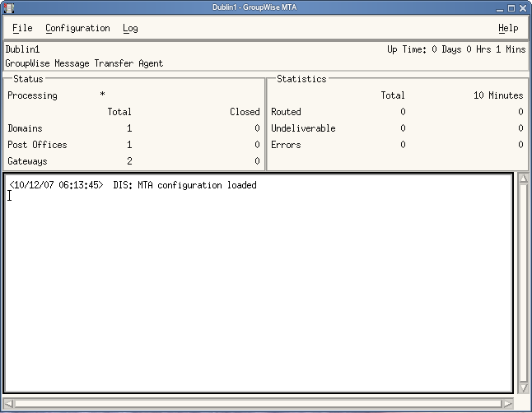532x413 pixels.
Task: Click the Gateways total value 2
Action: point(129,161)
